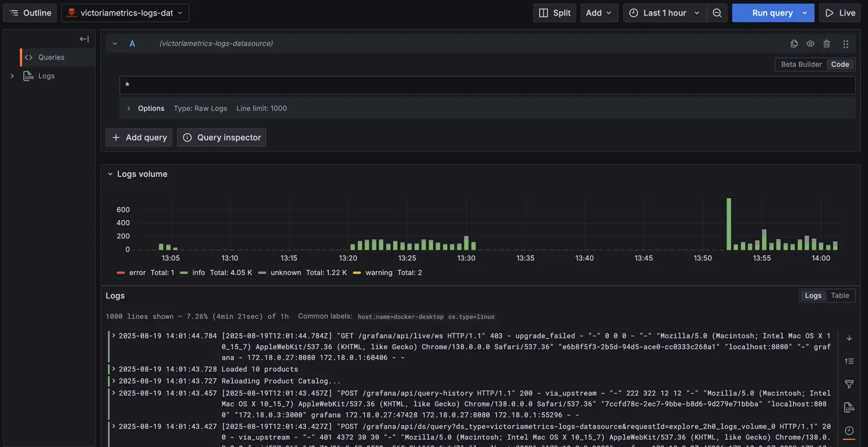This screenshot has width=868, height=447.
Task: Click the Add query button
Action: click(x=139, y=137)
